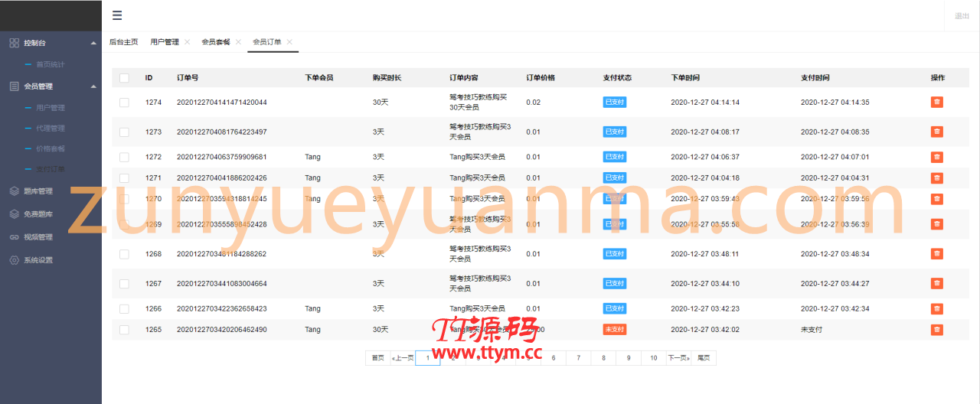Click order number 2020122704141471420044
980x404 pixels.
pyautogui.click(x=222, y=102)
